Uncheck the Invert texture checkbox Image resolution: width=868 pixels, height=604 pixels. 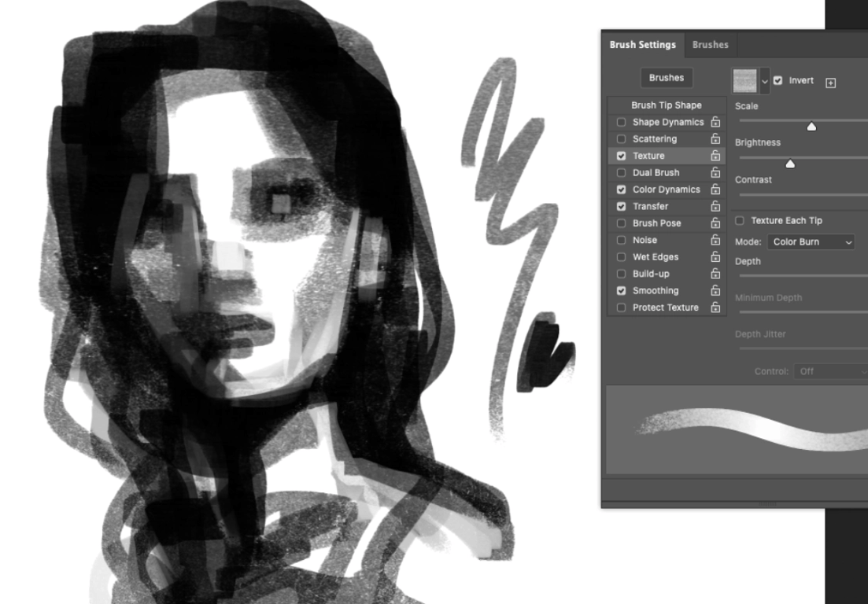778,81
